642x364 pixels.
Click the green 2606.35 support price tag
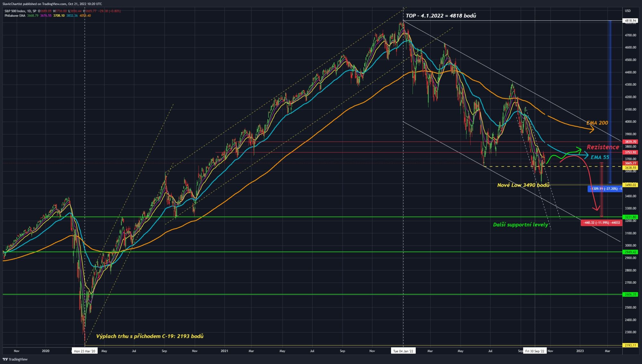[x=630, y=294]
